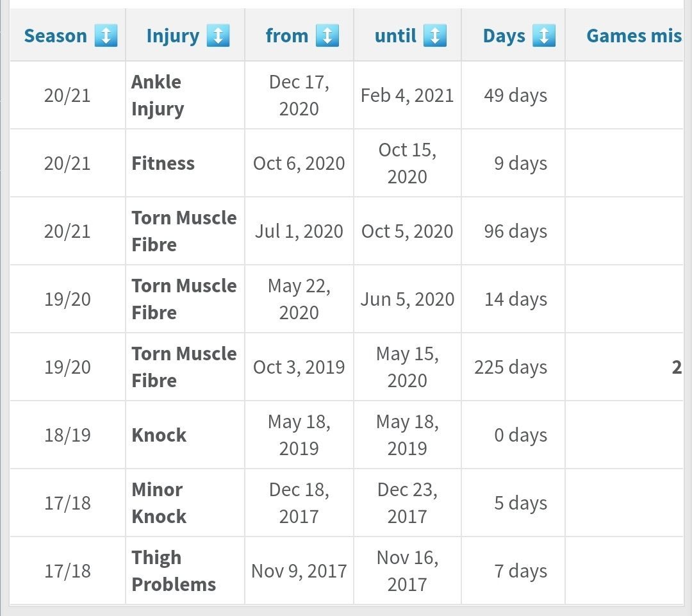Click the sort icon next to Season
Screen dimensions: 692x616
point(106,36)
